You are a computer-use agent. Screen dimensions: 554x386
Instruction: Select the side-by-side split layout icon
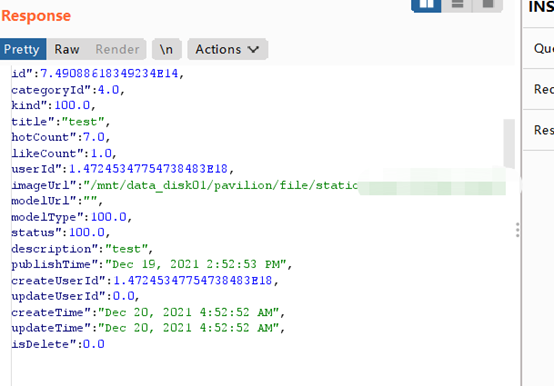tap(426, 5)
